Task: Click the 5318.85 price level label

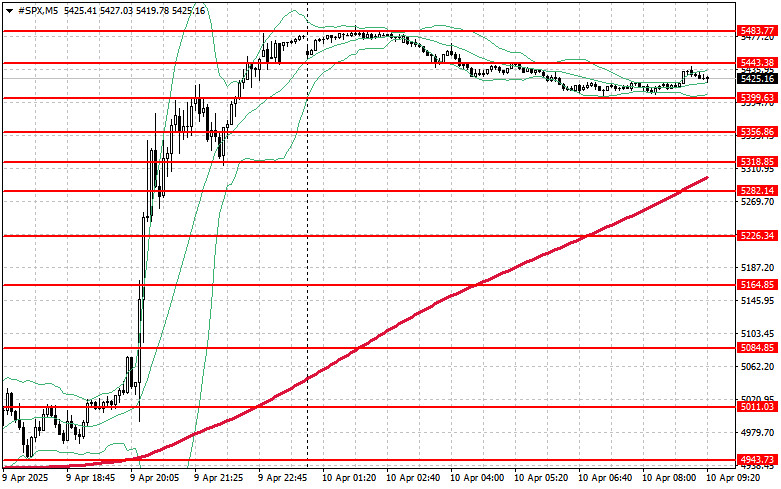Action: pyautogui.click(x=757, y=162)
